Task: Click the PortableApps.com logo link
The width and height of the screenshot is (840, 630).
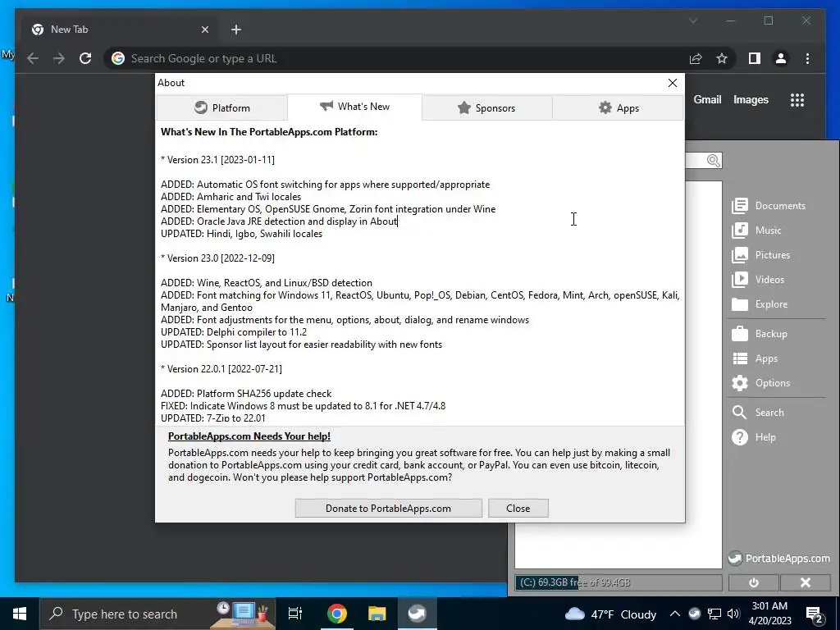Action: tap(779, 558)
